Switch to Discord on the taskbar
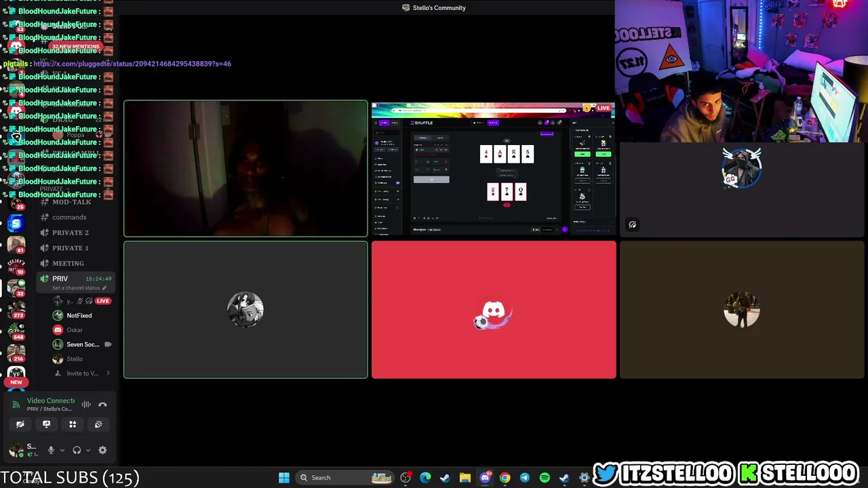Screen dimensions: 868x488 [485, 478]
